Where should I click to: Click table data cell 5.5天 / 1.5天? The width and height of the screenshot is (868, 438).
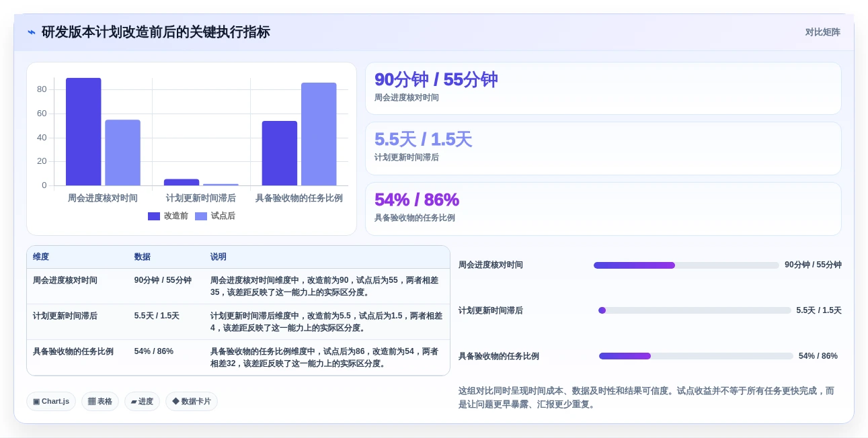point(157,316)
